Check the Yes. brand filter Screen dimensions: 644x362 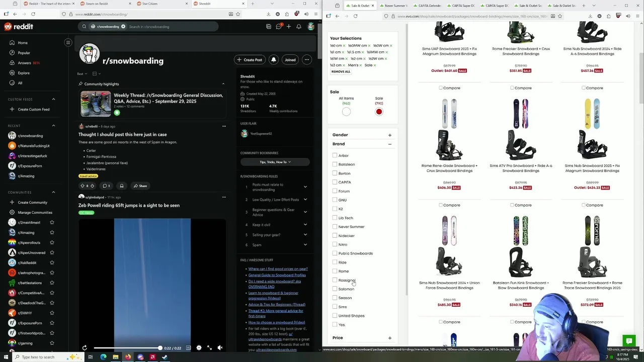pos(335,324)
